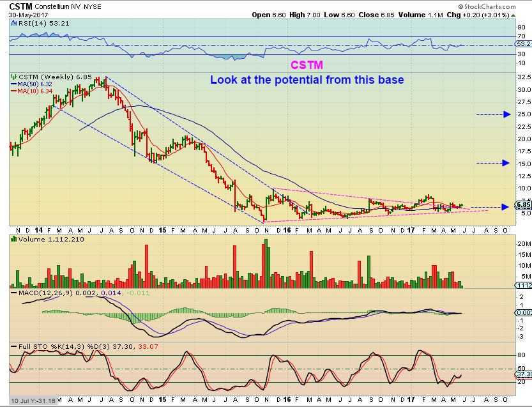Image resolution: width=532 pixels, height=407 pixels.
Task: Click the MACD histogram value -0.011
Action: (x=137, y=293)
